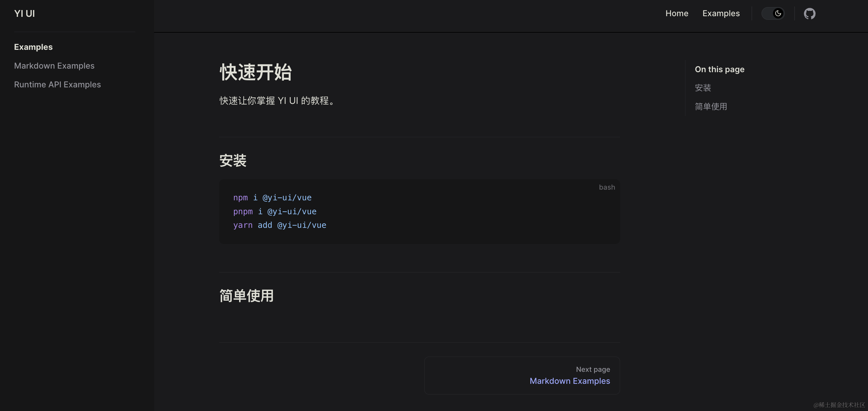Open Runtime API Examples in the sidebar
The width and height of the screenshot is (868, 411).
(57, 84)
